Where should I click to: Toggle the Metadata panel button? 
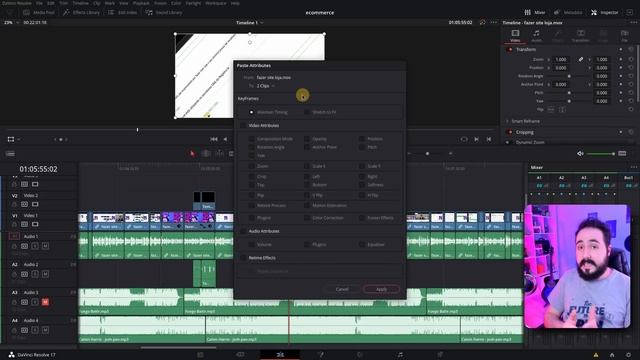(567, 13)
